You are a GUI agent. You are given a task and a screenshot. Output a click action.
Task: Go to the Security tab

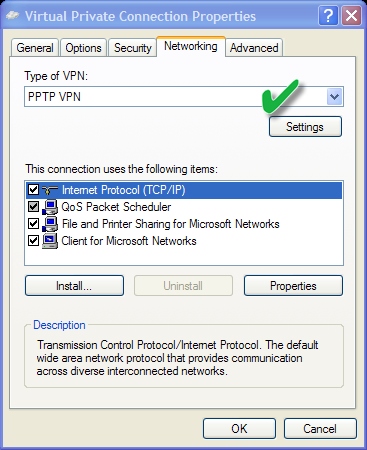[133, 48]
